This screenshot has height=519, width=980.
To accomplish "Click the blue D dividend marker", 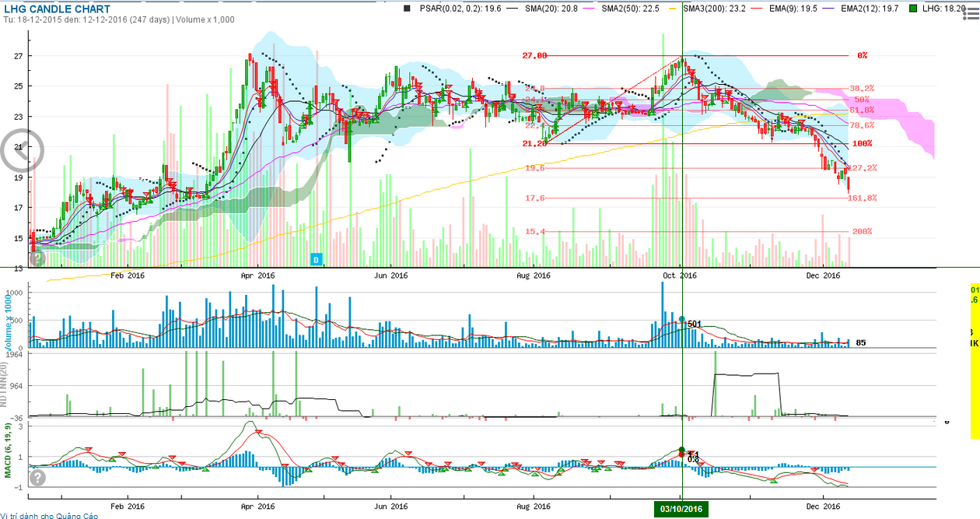I will click(316, 258).
